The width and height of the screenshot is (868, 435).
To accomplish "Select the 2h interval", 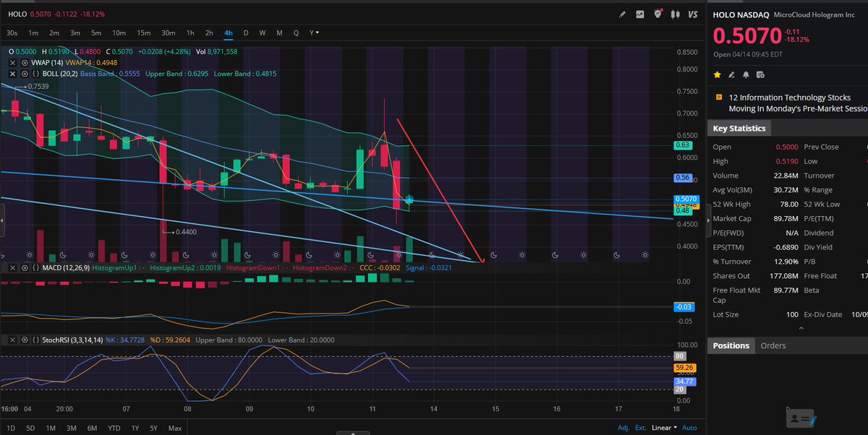I will [209, 33].
